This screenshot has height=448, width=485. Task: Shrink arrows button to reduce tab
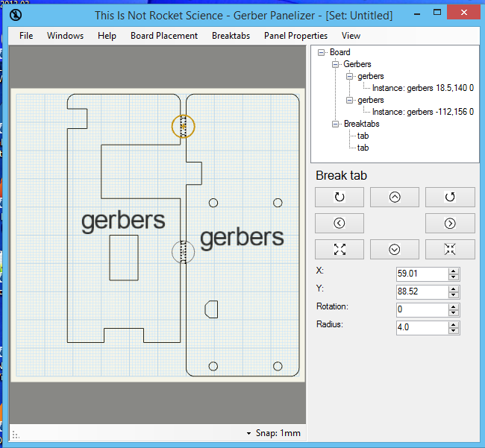[x=450, y=249]
